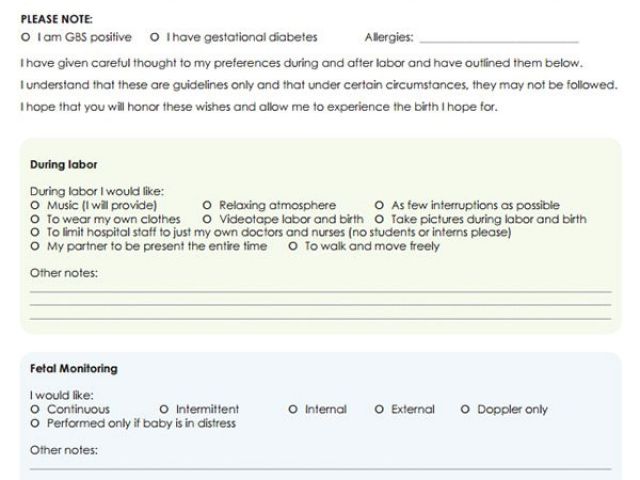Choose 'As few interruptions as possible'
The width and height of the screenshot is (640, 480).
(x=379, y=206)
